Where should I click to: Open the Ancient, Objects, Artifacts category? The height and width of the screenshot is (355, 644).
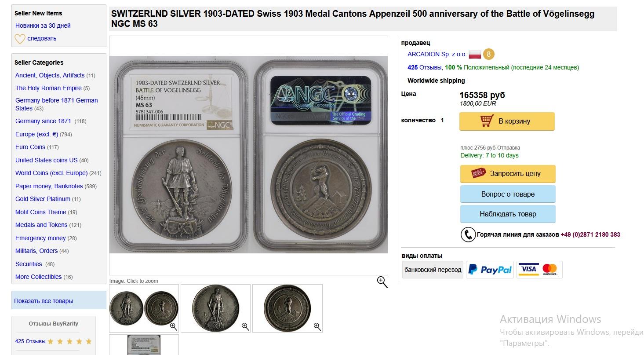point(50,75)
